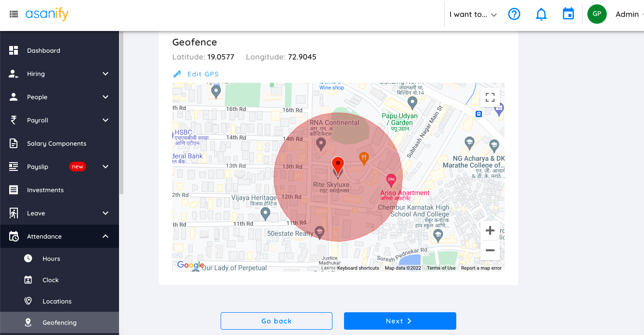Click the Edit GPS link
644x335 pixels.
195,74
